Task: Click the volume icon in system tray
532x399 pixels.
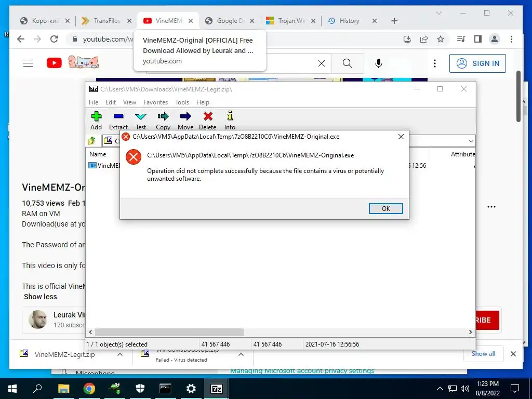Action: [465, 389]
